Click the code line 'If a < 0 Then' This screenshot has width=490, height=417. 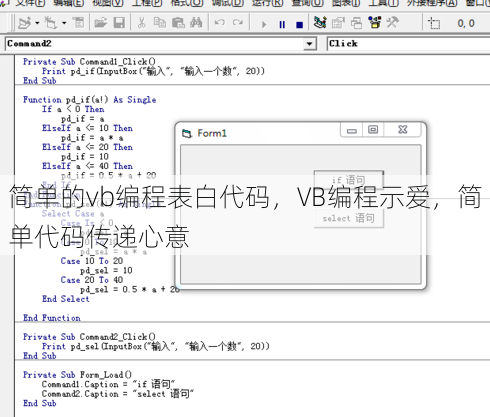[x=73, y=109]
